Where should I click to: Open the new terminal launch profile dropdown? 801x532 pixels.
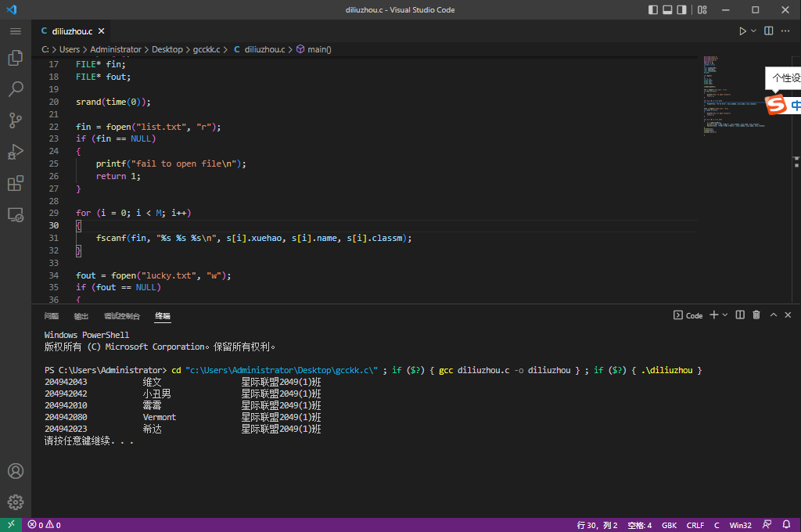click(725, 315)
